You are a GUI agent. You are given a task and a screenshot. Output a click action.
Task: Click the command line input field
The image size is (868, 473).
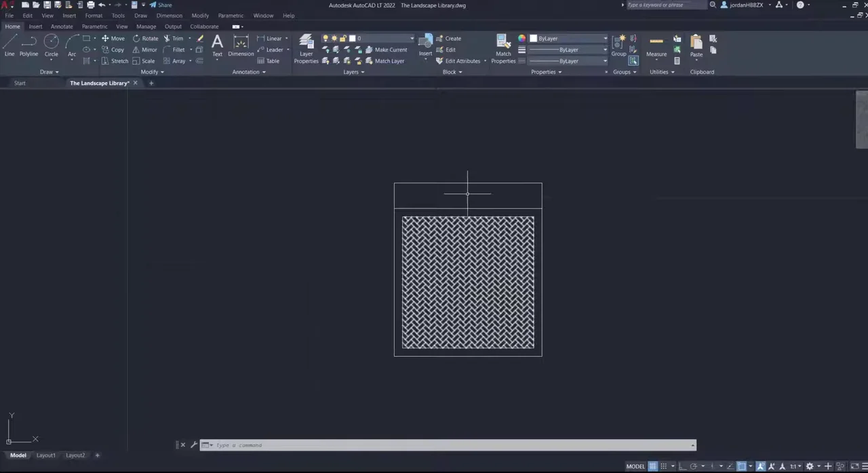[x=448, y=445]
